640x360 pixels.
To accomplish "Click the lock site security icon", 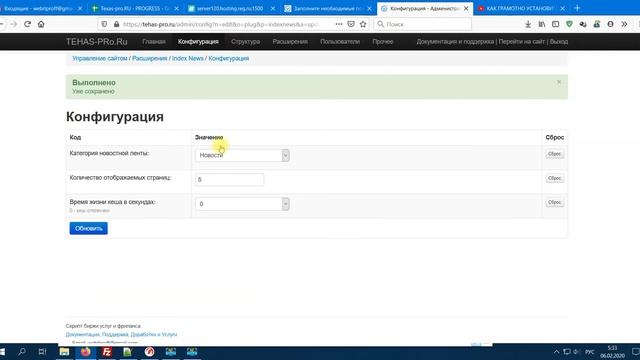I will coord(116,24).
